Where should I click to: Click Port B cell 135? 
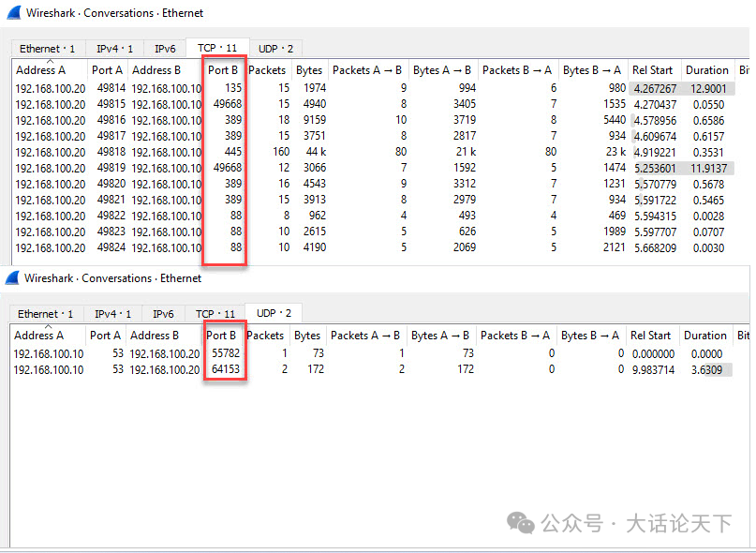tap(233, 88)
